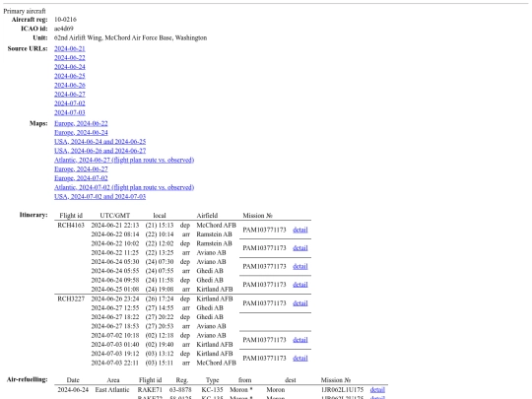Viewport: 532px width, 399px height.
Task: Select the Mission № header in itinerary table
Action: [257, 216]
